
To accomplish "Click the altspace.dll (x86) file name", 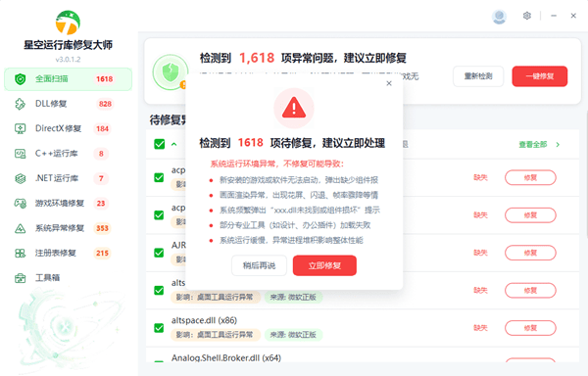I will pos(204,320).
